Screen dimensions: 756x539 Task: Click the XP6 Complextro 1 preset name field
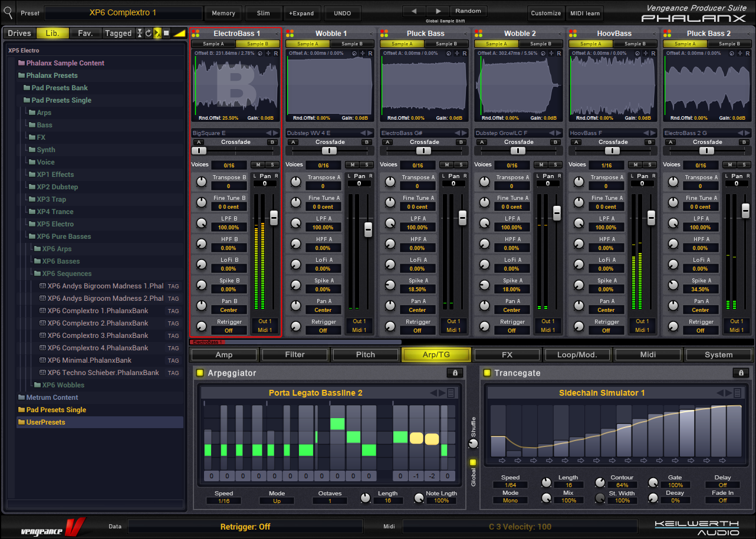pyautogui.click(x=123, y=13)
